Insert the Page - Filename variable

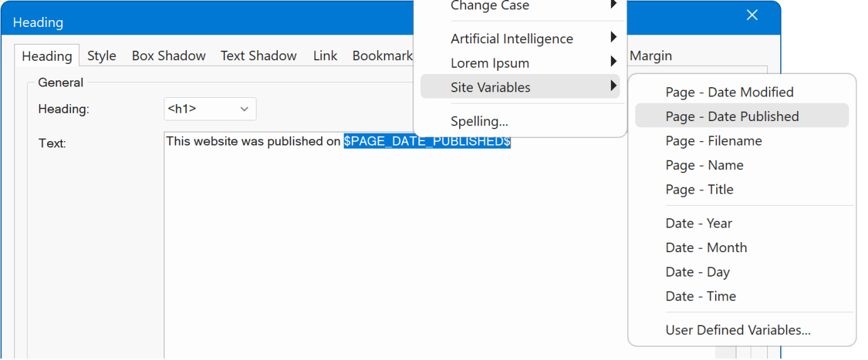tap(714, 141)
